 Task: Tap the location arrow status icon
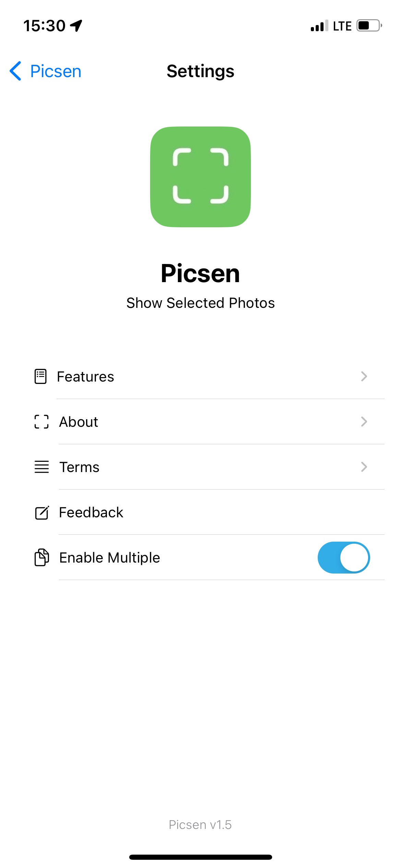[x=76, y=26]
